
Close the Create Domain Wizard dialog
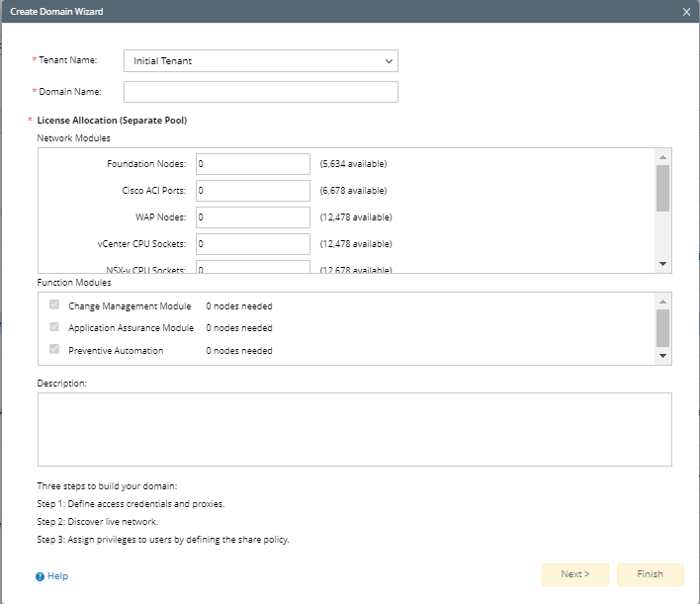[x=686, y=11]
